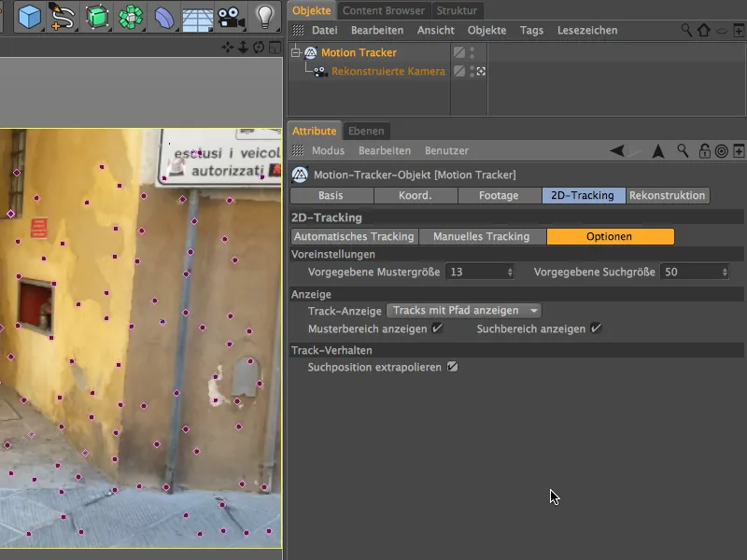
Task: Open Track-Anzeige dropdown
Action: pos(464,311)
